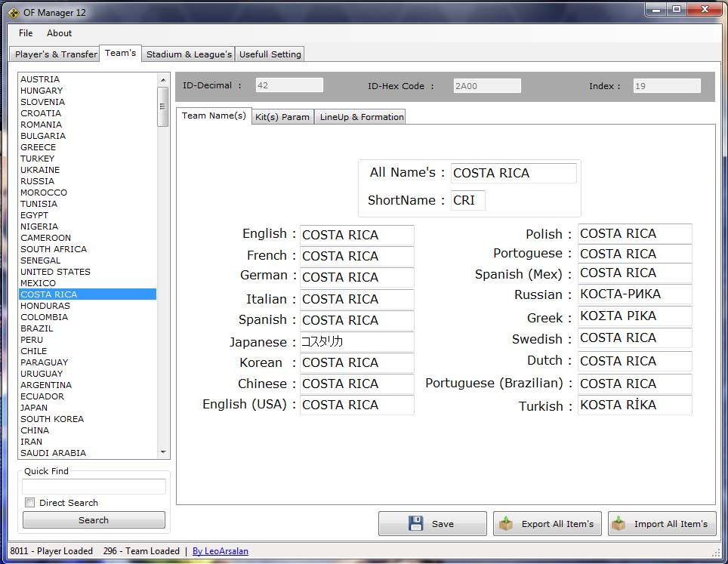Open the File menu
Image resolution: width=728 pixels, height=564 pixels.
pyautogui.click(x=26, y=33)
